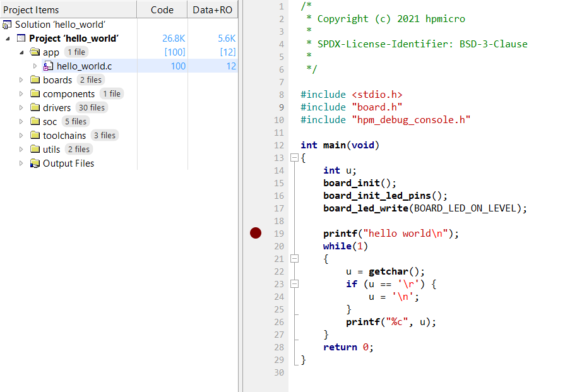
Task: Expand the Output Files node
Action: pos(21,163)
